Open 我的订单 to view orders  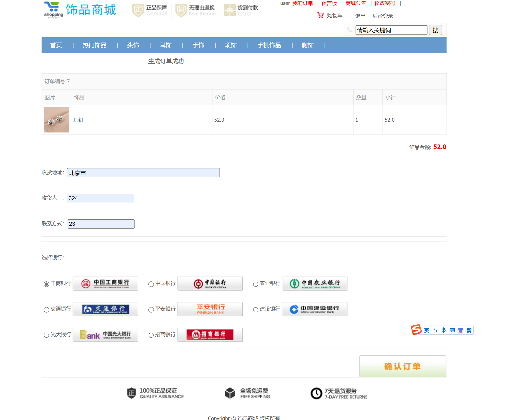pos(303,3)
